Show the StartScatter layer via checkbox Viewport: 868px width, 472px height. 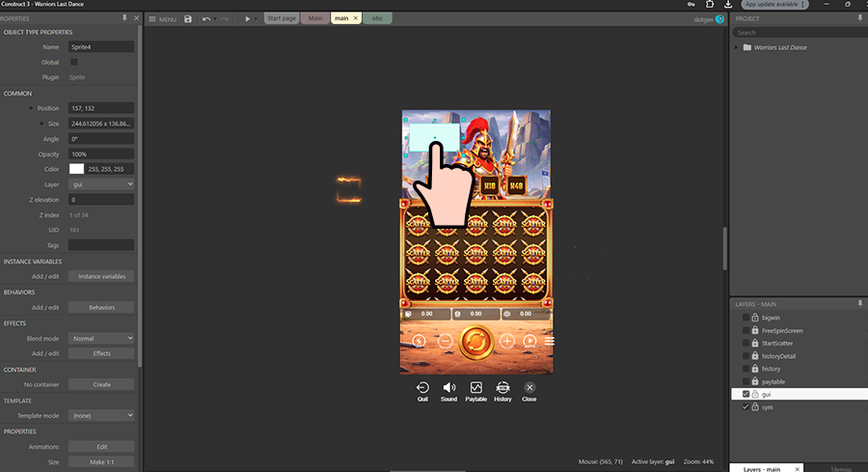click(746, 343)
